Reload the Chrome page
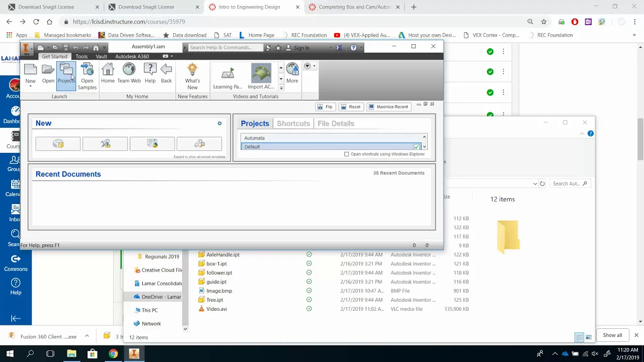The height and width of the screenshot is (362, 644). 36,22
